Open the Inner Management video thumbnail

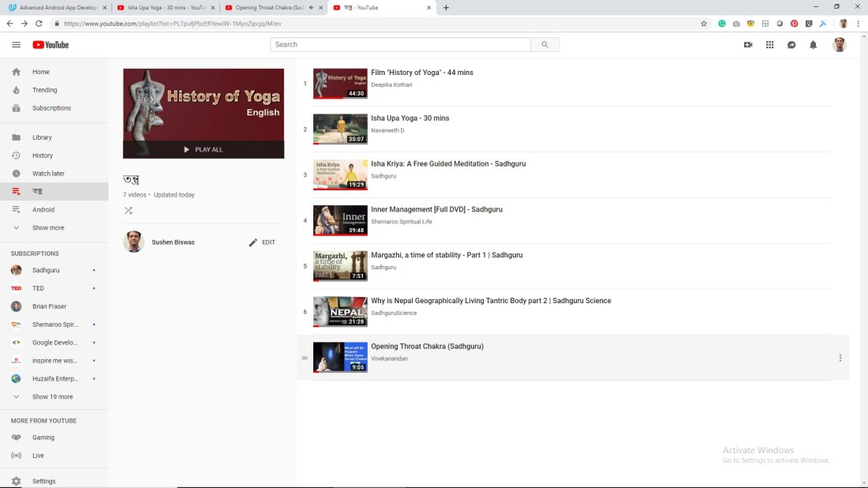[340, 221]
